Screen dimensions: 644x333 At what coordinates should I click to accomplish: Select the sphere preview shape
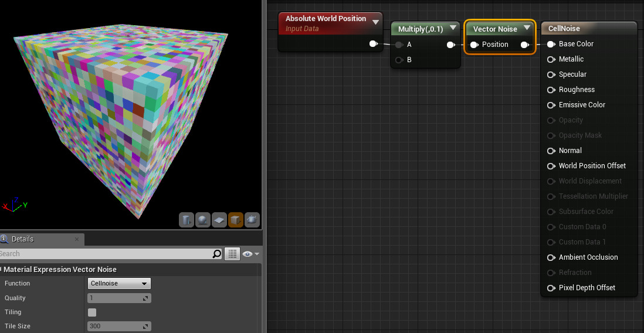pos(203,220)
